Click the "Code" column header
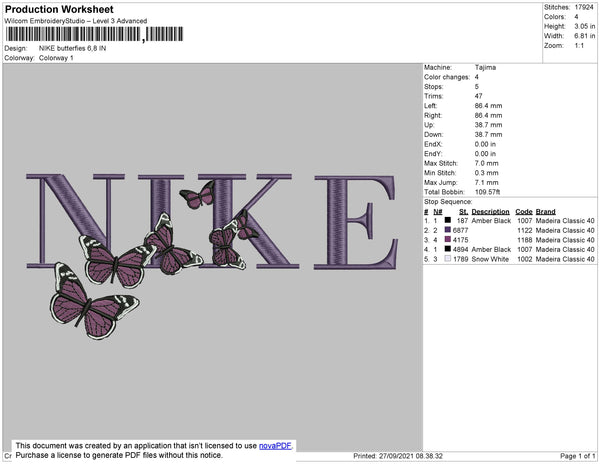Screen dimensions: 600x464 point(524,212)
